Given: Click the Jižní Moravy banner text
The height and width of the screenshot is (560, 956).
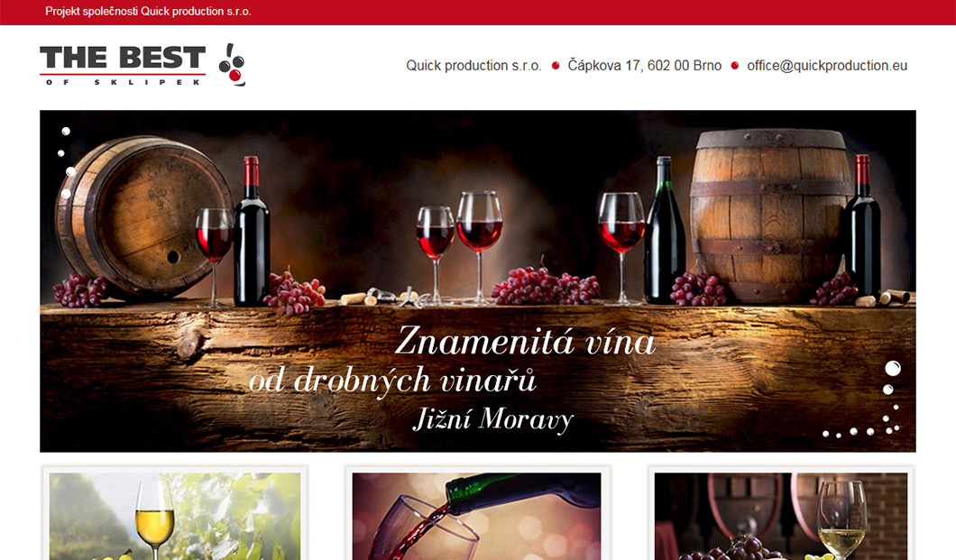Looking at the screenshot, I should coord(493,419).
